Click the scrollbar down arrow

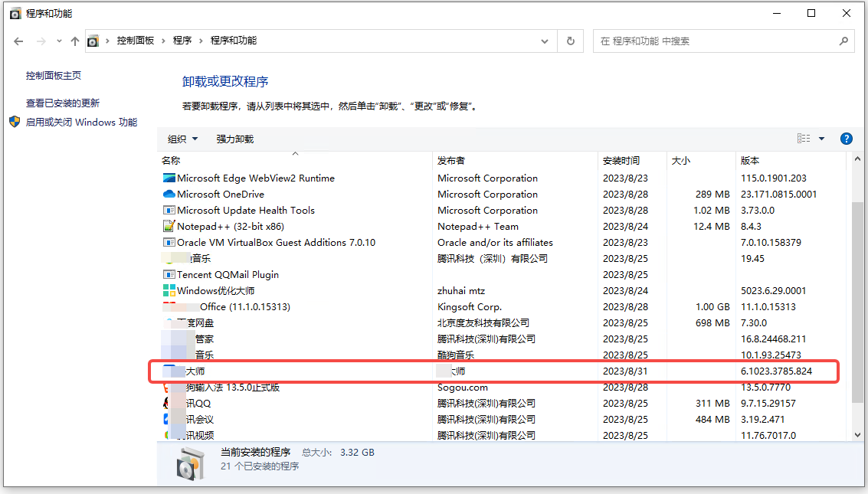point(857,435)
